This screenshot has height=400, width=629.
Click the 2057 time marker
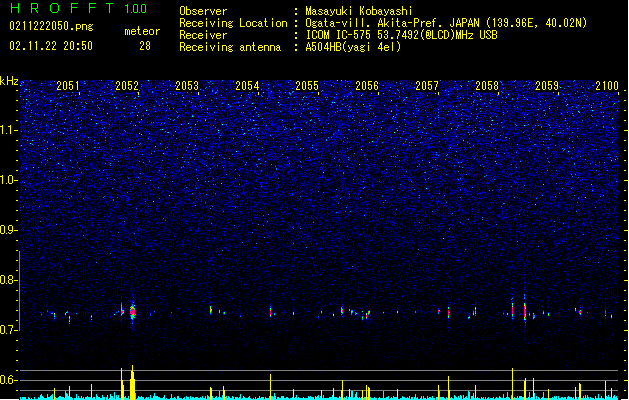pyautogui.click(x=427, y=86)
